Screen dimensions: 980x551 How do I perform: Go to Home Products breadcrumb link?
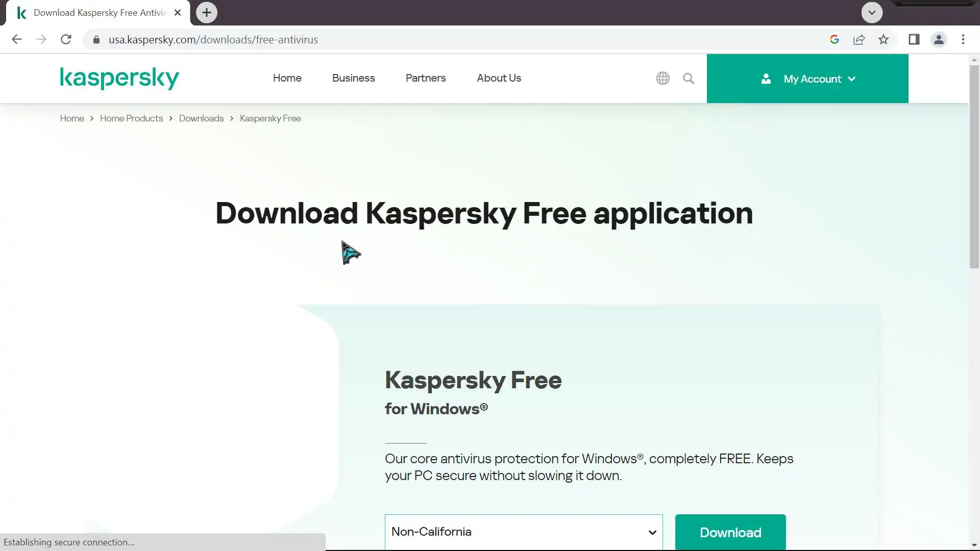(131, 118)
